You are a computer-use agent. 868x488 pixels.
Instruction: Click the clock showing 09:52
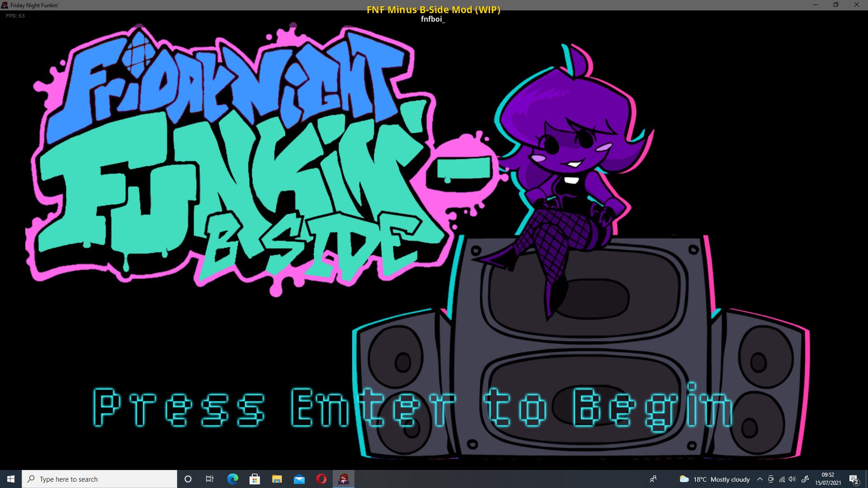(828, 479)
